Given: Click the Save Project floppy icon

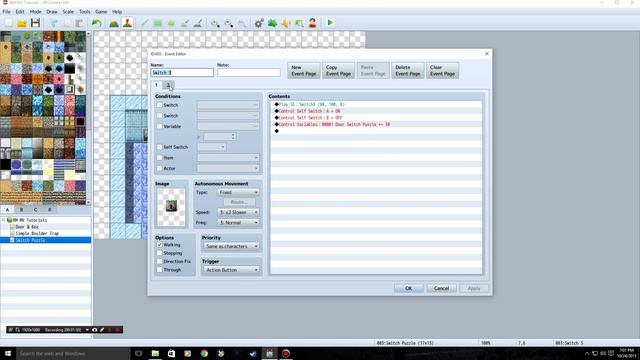Looking at the screenshot, I should 36,23.
